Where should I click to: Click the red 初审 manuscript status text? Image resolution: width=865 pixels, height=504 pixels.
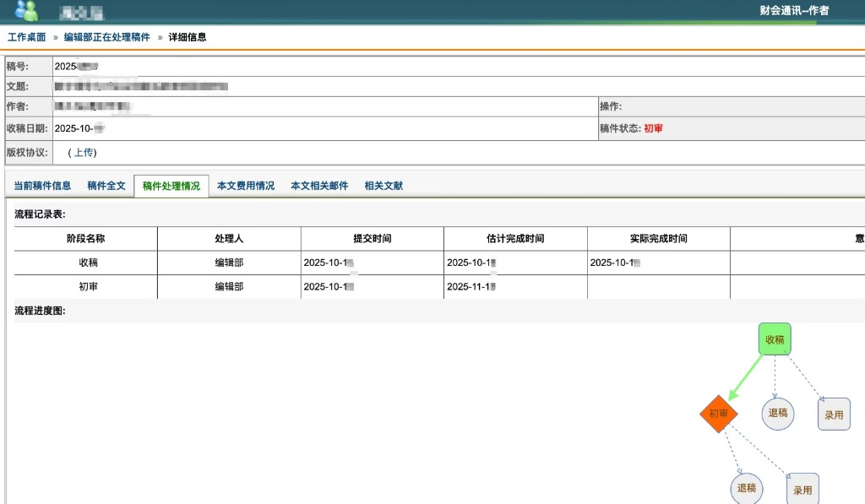(x=653, y=128)
